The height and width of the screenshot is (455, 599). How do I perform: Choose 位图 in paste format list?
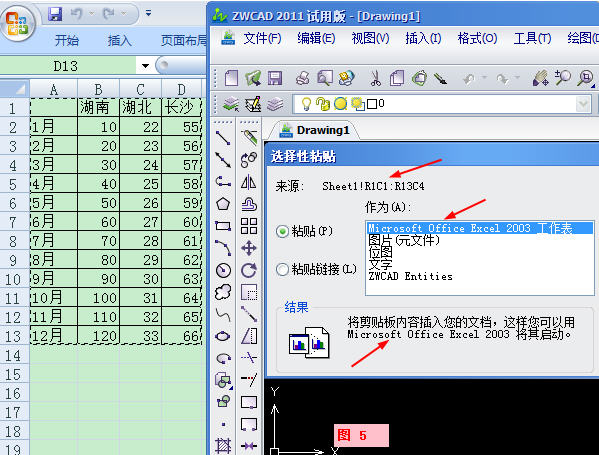[x=380, y=252]
